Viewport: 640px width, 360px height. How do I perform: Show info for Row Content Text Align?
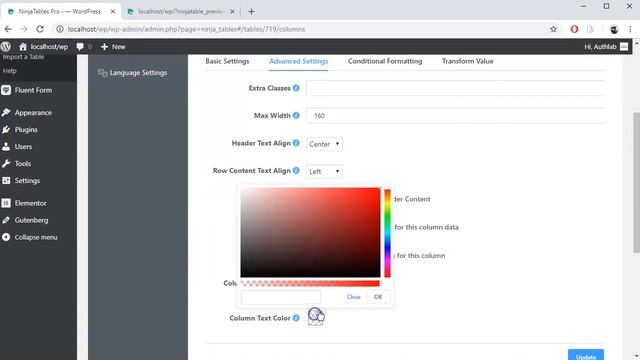click(x=296, y=170)
